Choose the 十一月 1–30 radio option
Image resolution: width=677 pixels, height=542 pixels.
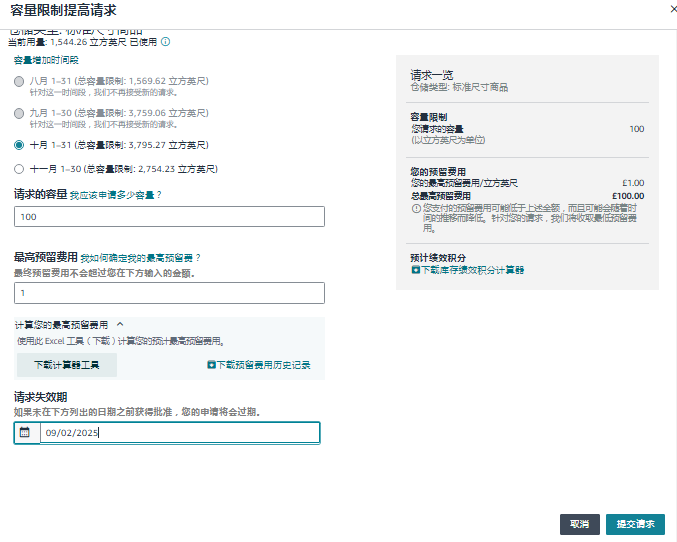(x=19, y=169)
